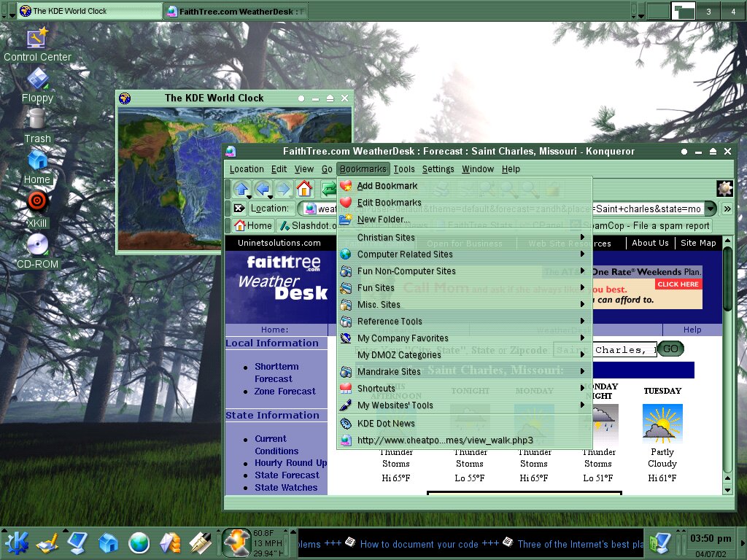Click the Konqueror page vertical scrollbar
Screen dimensions: 747x560
pos(727,279)
